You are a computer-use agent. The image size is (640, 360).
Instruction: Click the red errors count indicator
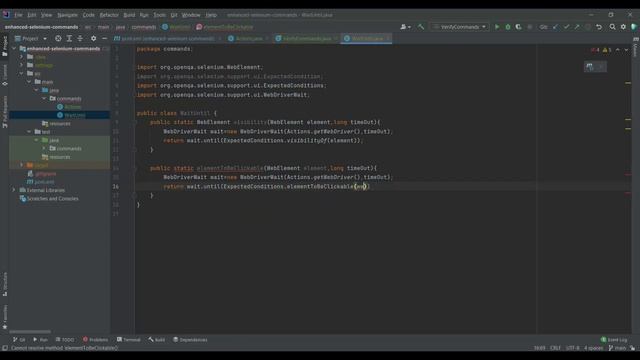tap(595, 50)
